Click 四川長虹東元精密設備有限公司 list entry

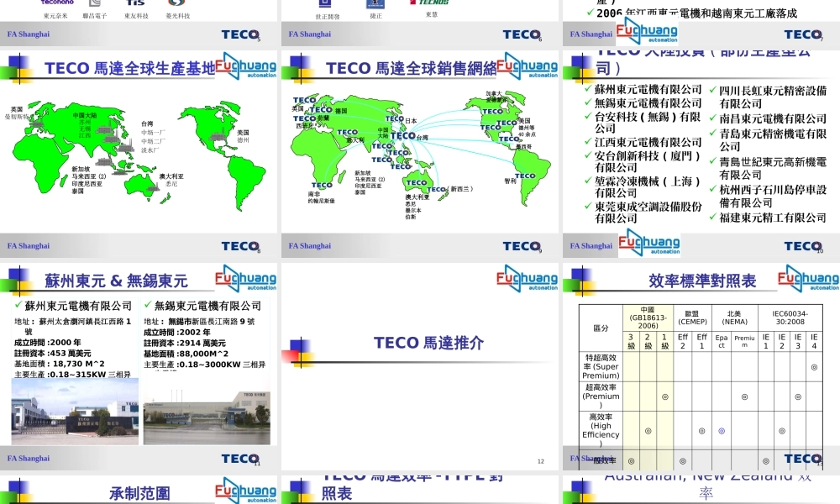click(x=772, y=97)
